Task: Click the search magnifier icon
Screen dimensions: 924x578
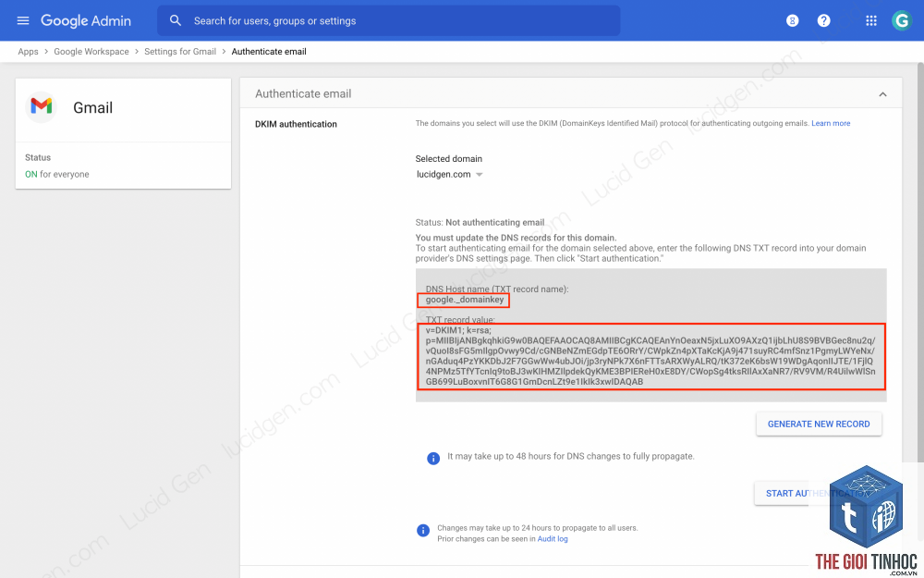Action: 175,20
